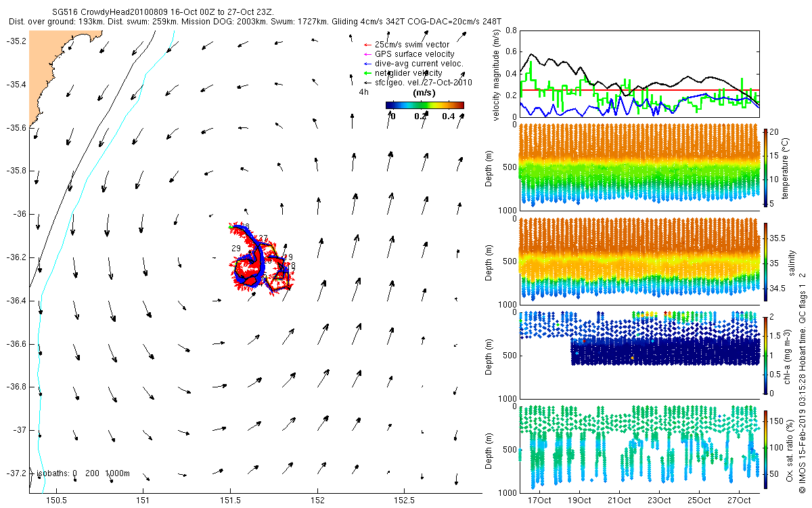
Task: Click the '151.5' longitude tick on the map
Action: (230, 501)
